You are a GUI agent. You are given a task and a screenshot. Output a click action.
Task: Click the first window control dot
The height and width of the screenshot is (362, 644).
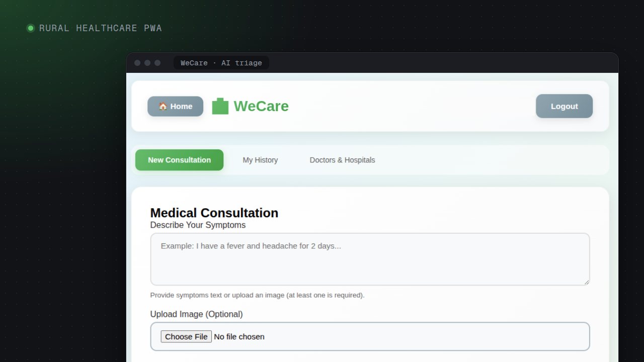pos(137,63)
